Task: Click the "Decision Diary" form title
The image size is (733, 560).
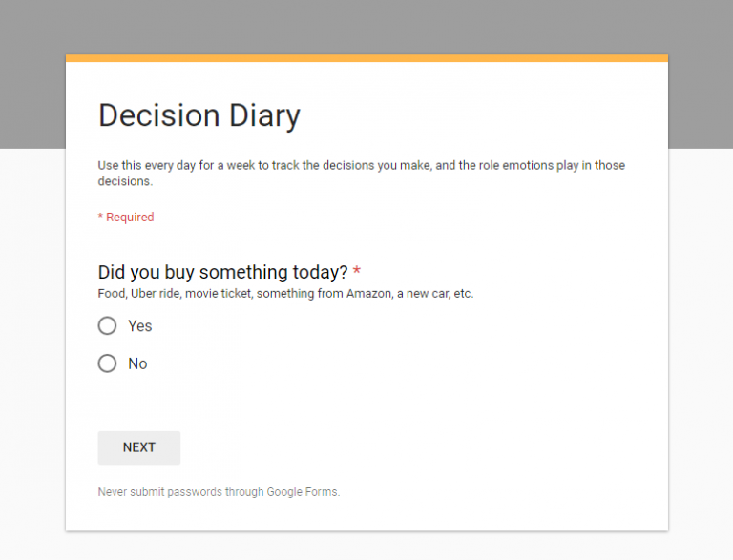Action: [x=199, y=115]
